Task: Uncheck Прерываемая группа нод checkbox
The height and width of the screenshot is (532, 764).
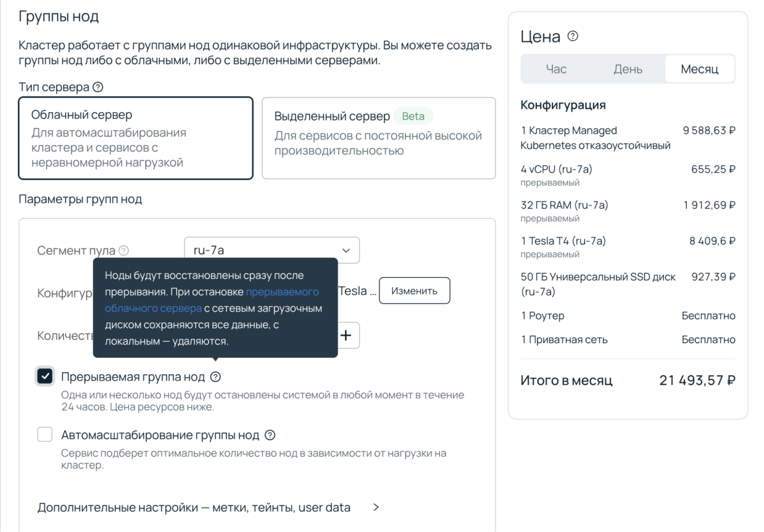Action: 45,376
